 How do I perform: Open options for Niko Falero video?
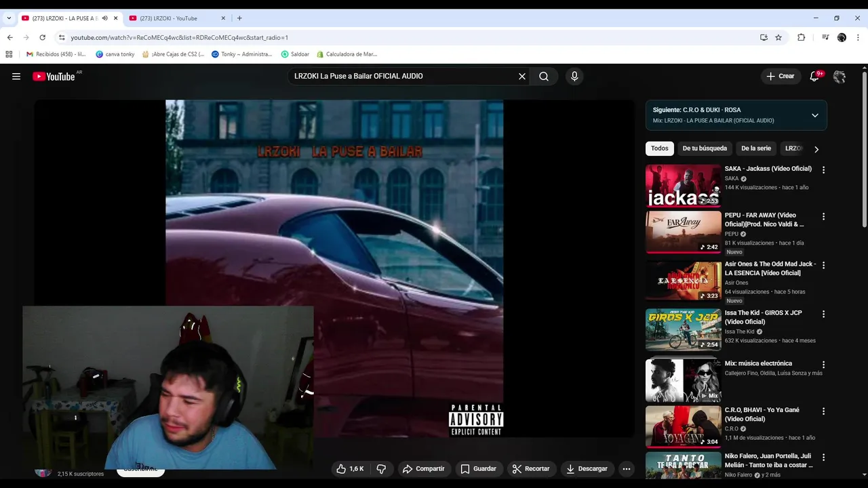click(x=823, y=458)
